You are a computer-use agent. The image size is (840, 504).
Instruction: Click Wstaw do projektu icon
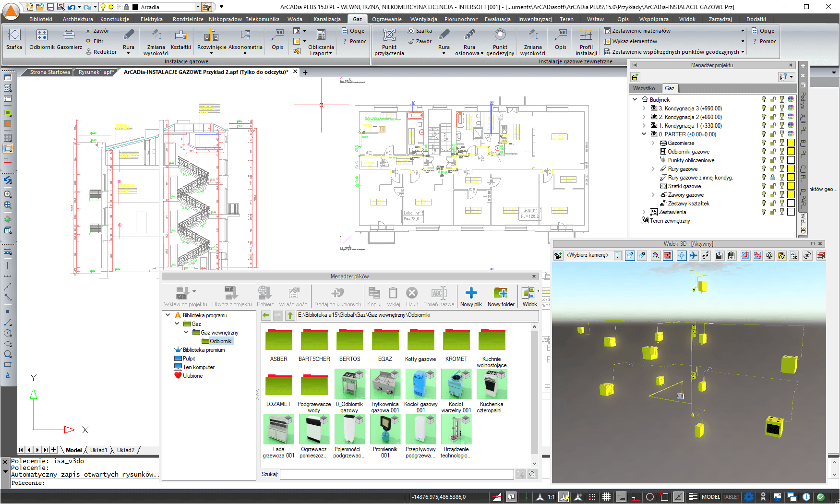coord(182,292)
